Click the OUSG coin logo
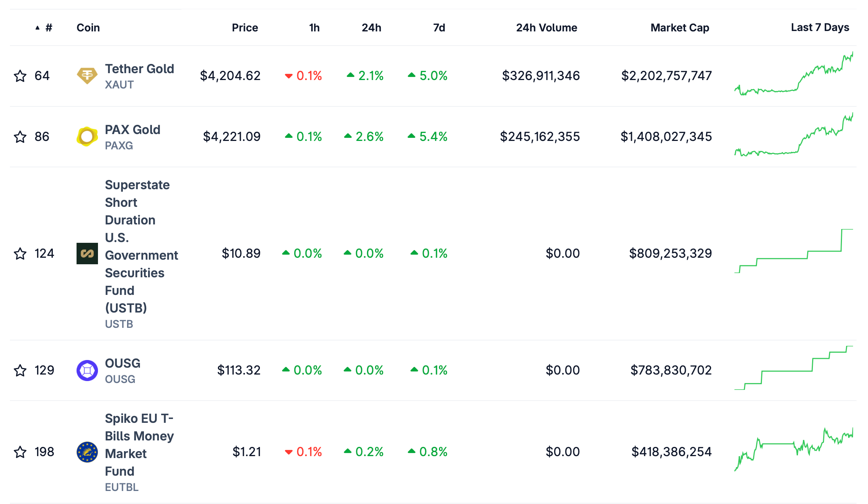The image size is (868, 504). (x=87, y=370)
